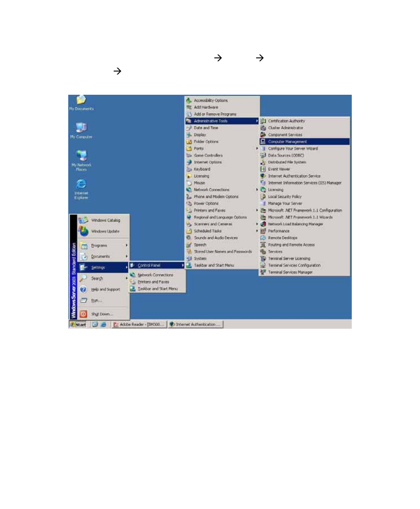Click the Local Security Policy icon
This screenshot has width=420, height=509.
coord(263,197)
